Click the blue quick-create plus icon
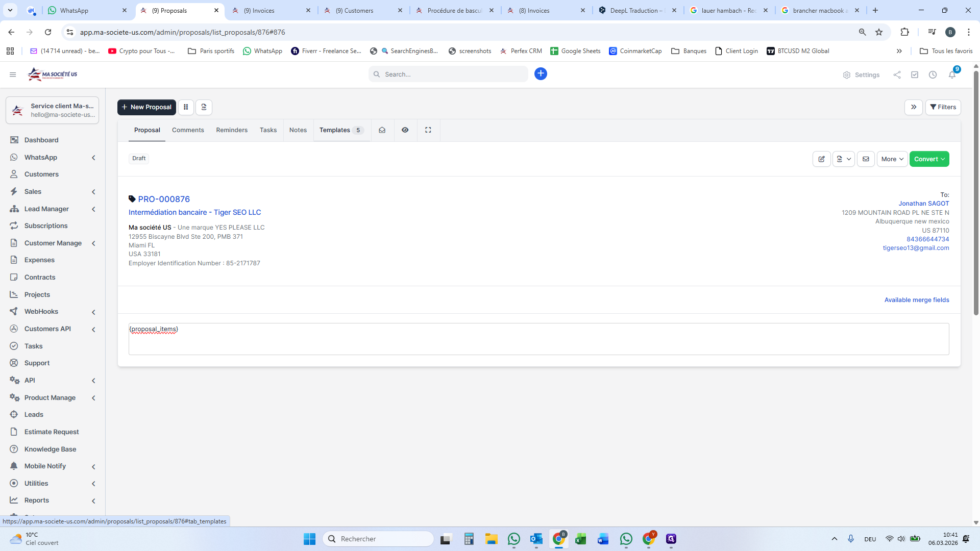The width and height of the screenshot is (980, 551). [x=541, y=74]
